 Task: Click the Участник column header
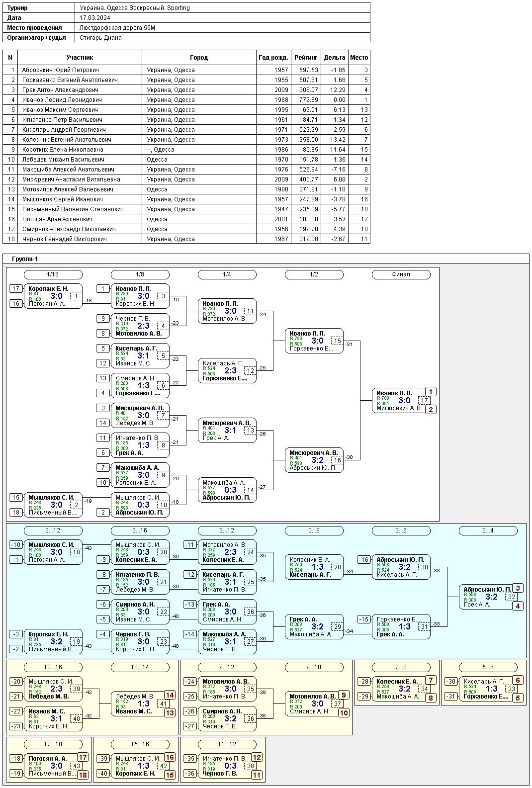[80, 58]
